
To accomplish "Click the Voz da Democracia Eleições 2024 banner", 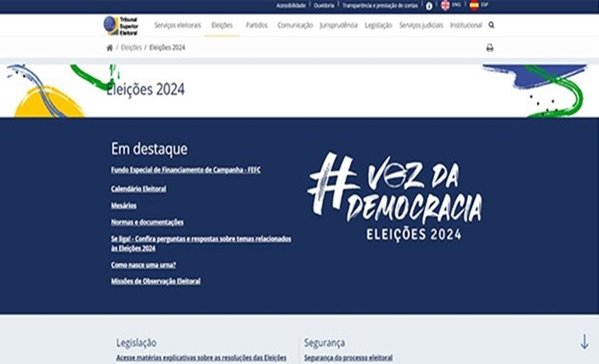I will click(x=394, y=196).
